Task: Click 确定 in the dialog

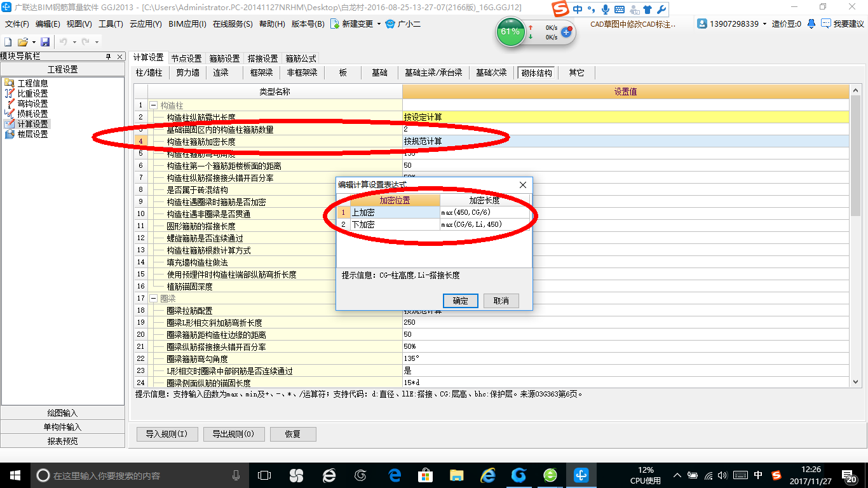Action: pos(460,301)
